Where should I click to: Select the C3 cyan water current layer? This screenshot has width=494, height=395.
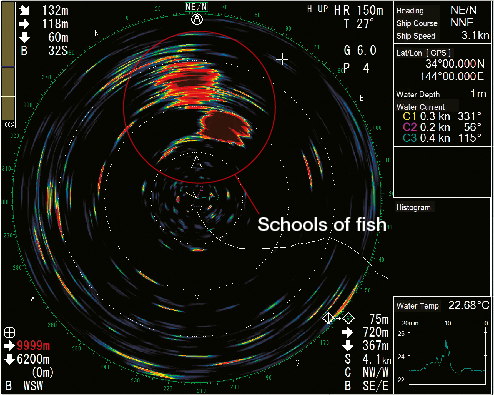click(442, 138)
